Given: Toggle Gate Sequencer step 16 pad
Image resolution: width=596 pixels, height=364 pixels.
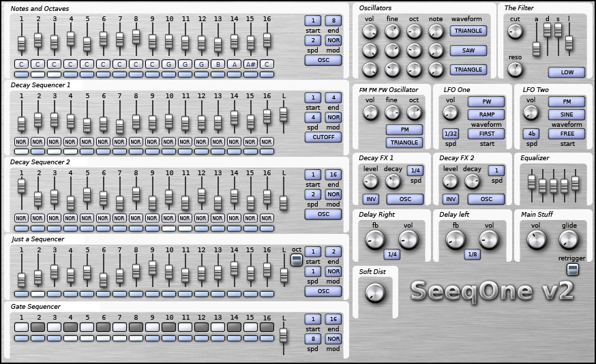Looking at the screenshot, I should click(x=267, y=327).
